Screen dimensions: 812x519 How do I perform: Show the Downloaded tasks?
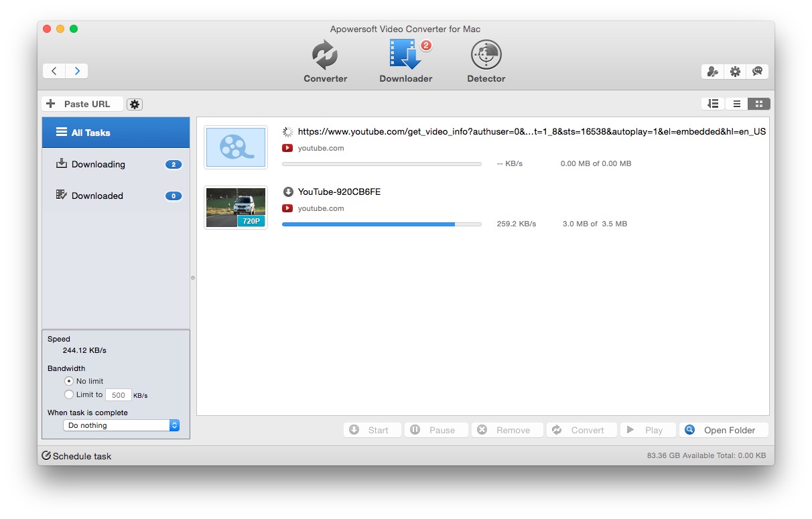pos(116,196)
